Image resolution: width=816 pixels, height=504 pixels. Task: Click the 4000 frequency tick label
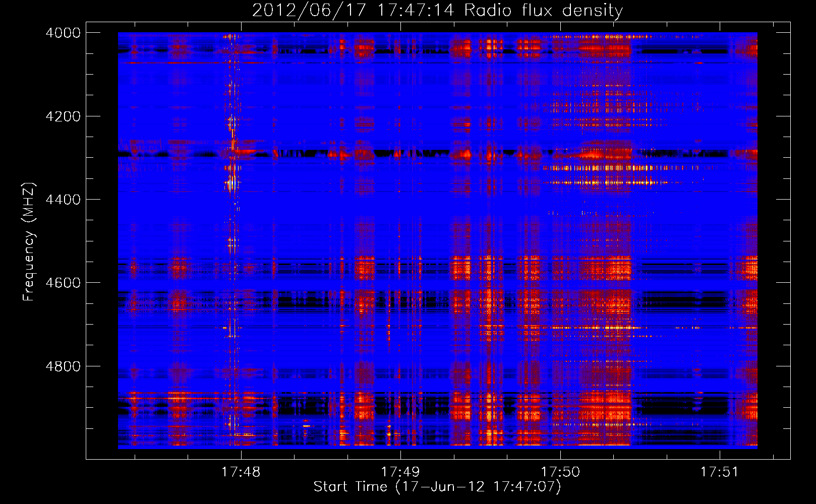(63, 33)
